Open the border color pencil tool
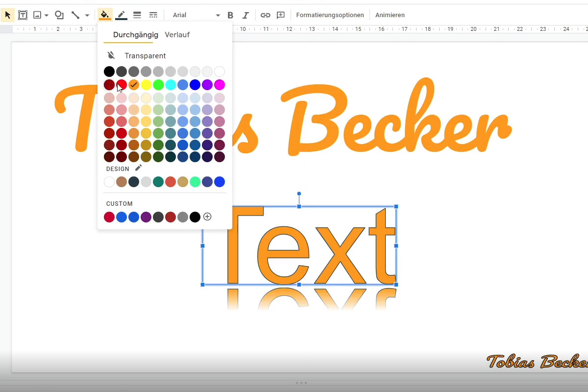Screen dimensions: 588x392 click(121, 15)
